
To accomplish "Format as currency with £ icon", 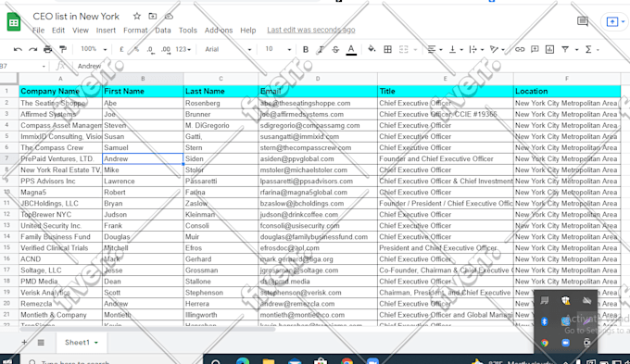I will 121,49.
